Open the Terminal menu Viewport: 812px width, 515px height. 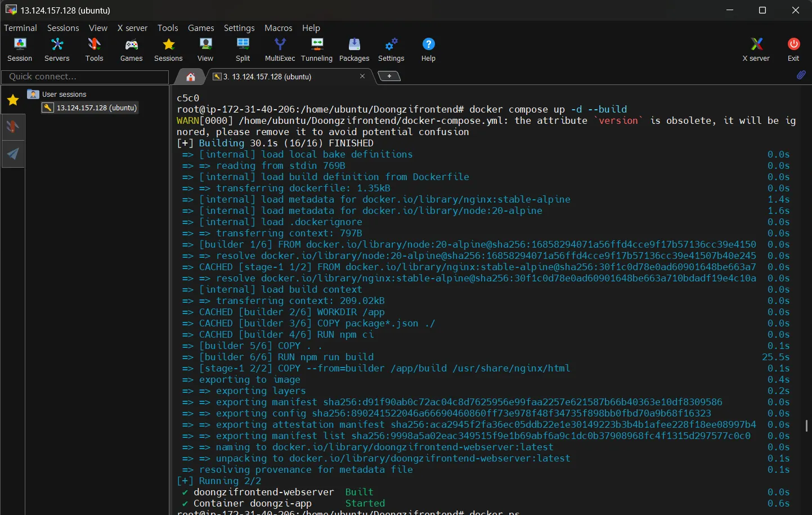pyautogui.click(x=20, y=28)
